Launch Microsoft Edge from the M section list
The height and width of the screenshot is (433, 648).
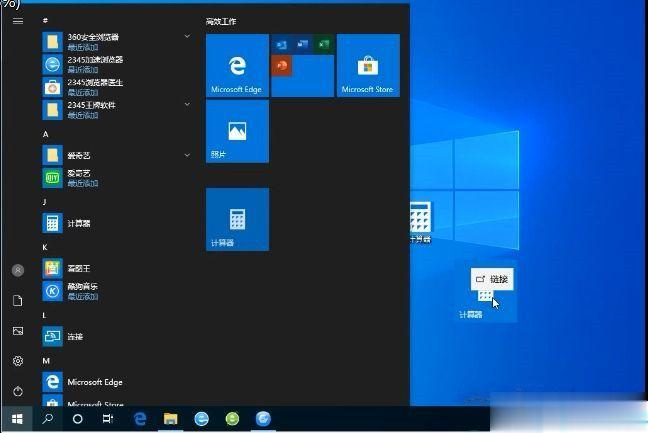pos(117,382)
